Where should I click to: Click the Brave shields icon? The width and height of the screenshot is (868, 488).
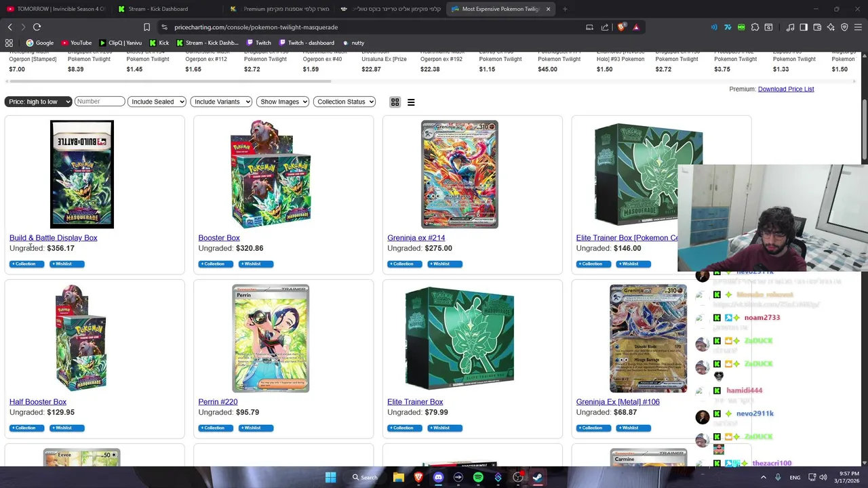(621, 27)
